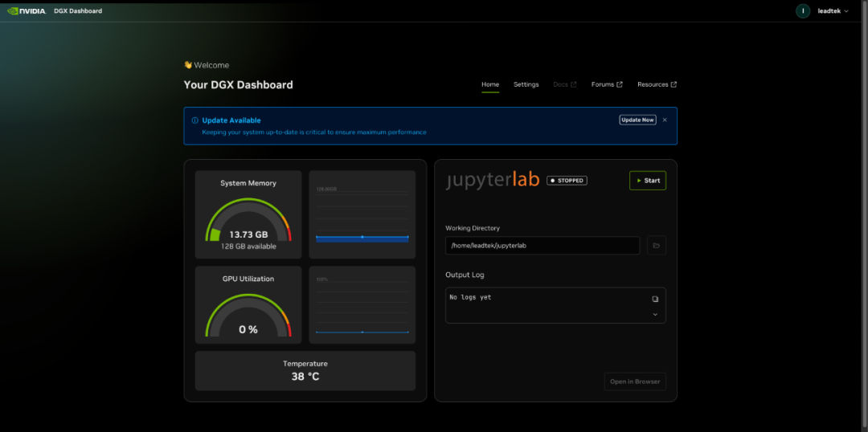Click the "0 %" GPU value
This screenshot has width=868, height=432.
248,330
